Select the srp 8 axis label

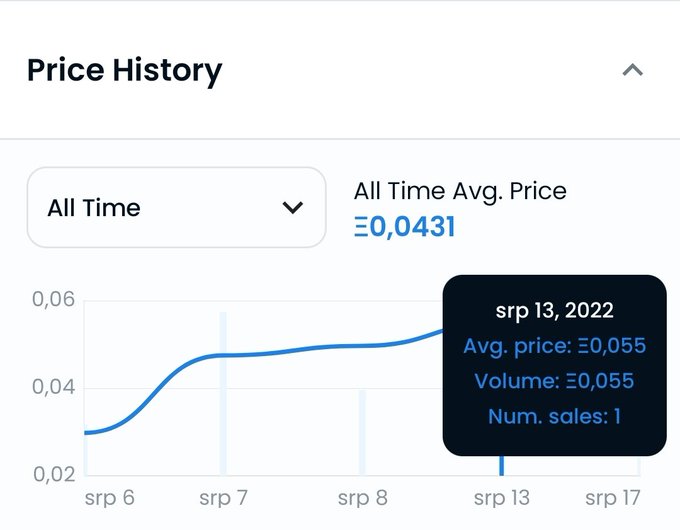pyautogui.click(x=362, y=497)
